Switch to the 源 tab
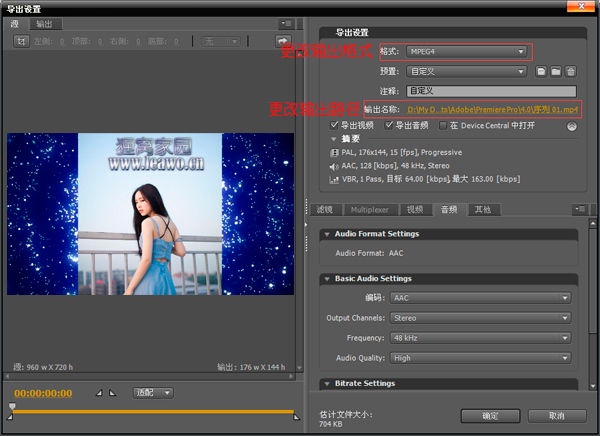600x436 pixels. point(15,24)
